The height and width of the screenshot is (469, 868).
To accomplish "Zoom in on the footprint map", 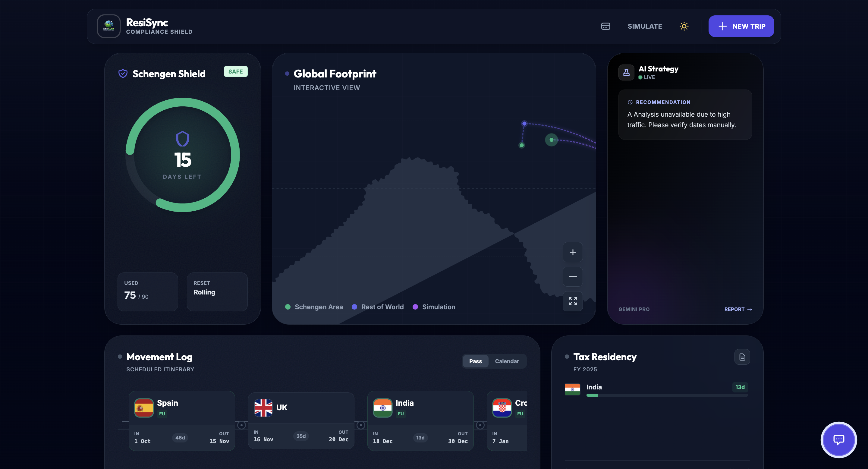I will [x=573, y=252].
